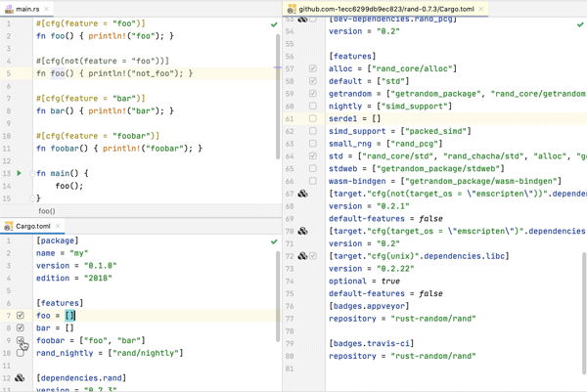Click the green checkmark in rand Cargo.toml editor
The height and width of the screenshot is (392, 587).
580,24
